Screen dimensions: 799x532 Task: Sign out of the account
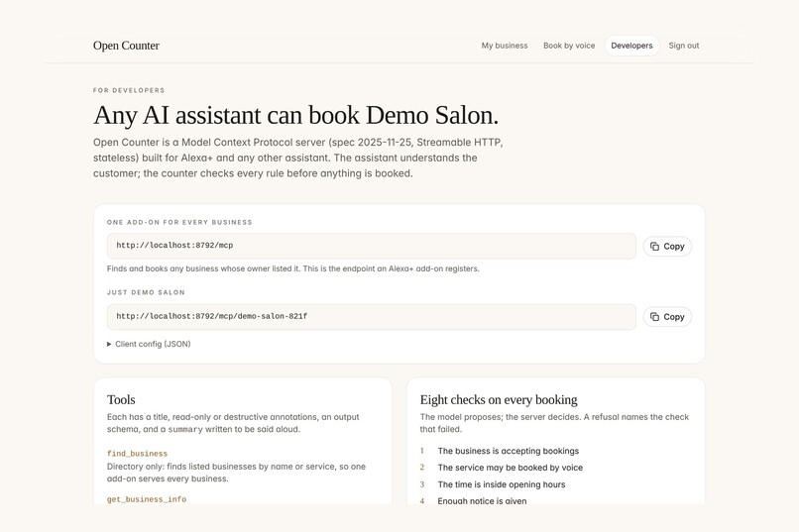click(x=683, y=46)
